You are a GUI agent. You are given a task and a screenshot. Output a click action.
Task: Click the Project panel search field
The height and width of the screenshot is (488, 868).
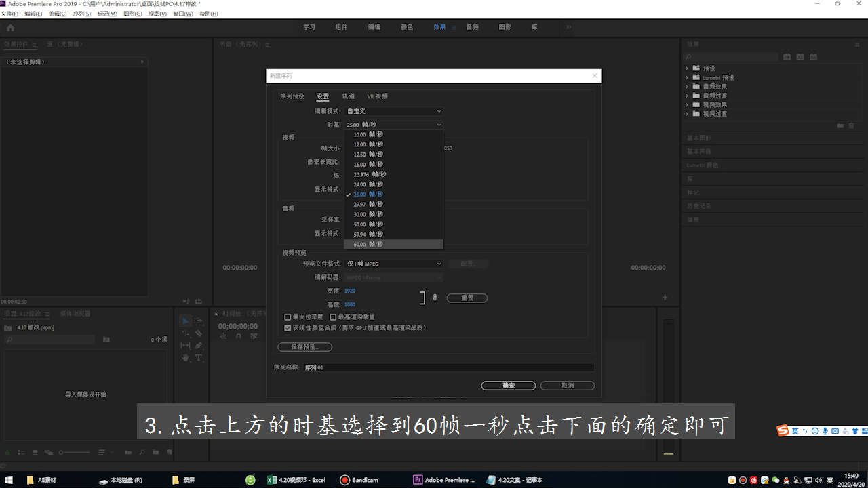coord(49,339)
